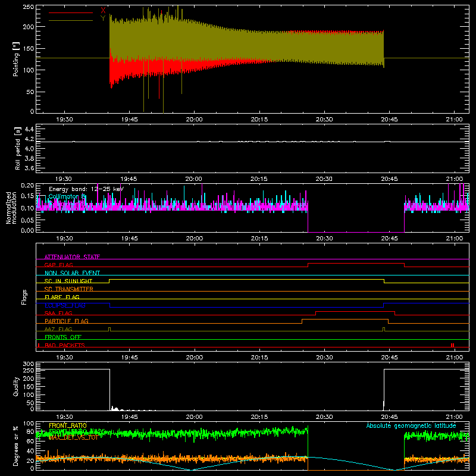Click the SC_IN_SUNLIGHT flag label
This screenshot has width=476, height=476.
[68, 281]
